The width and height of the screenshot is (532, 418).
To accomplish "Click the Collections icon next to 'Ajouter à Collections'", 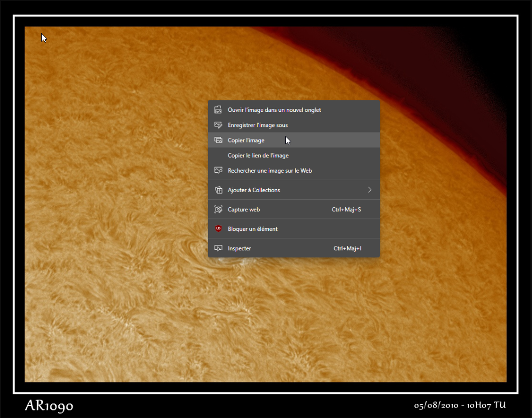I will [219, 190].
